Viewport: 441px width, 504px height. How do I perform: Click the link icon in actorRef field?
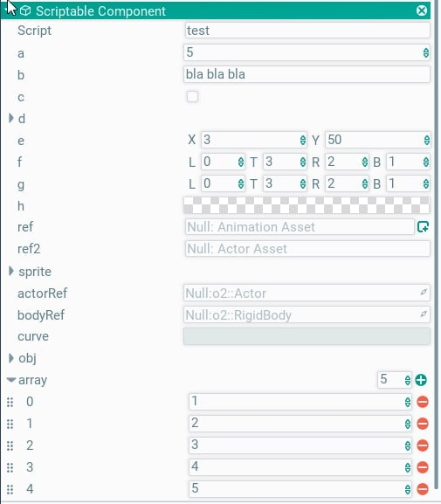point(424,292)
